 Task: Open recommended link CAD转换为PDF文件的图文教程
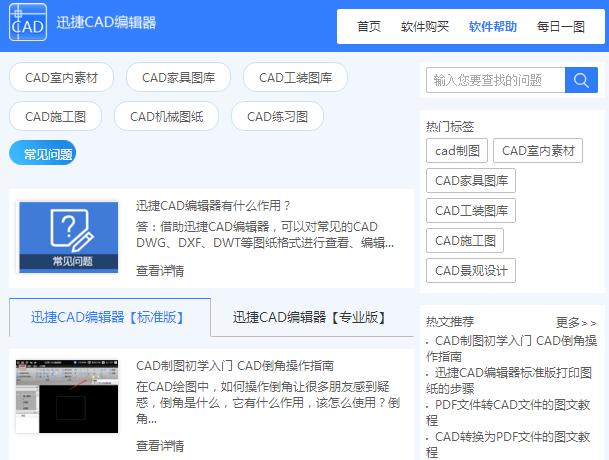coord(508,444)
